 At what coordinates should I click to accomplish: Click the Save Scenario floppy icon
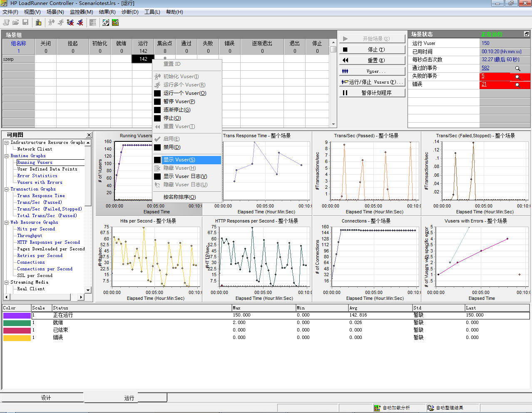point(25,22)
